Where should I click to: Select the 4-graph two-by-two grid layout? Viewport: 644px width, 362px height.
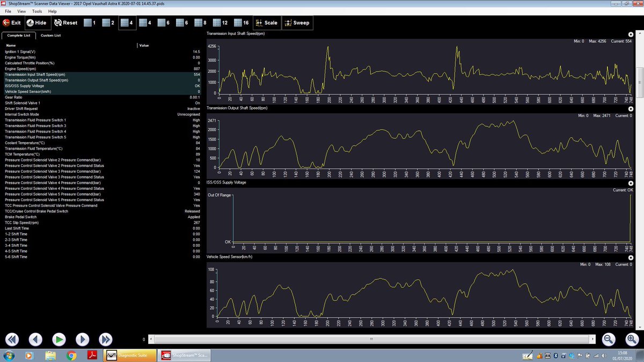145,23
